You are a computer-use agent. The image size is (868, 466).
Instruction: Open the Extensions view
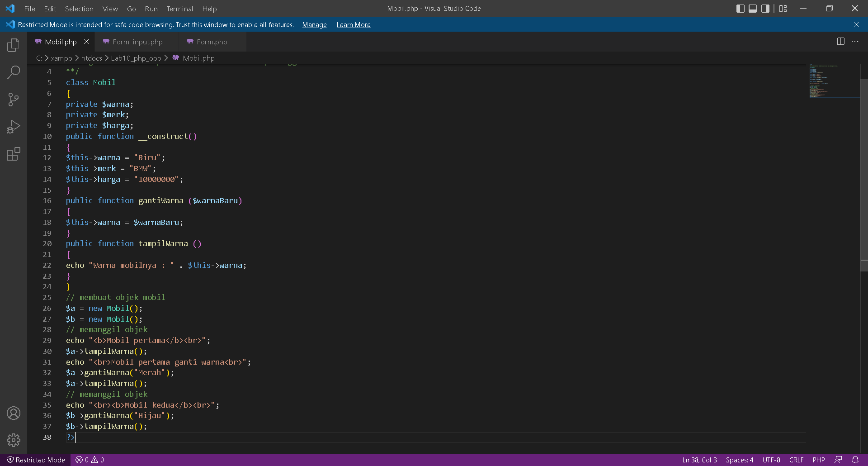[13, 154]
